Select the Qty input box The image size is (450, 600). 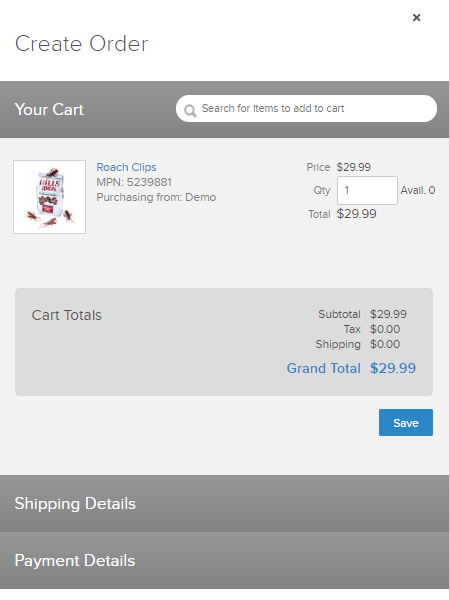pos(367,190)
